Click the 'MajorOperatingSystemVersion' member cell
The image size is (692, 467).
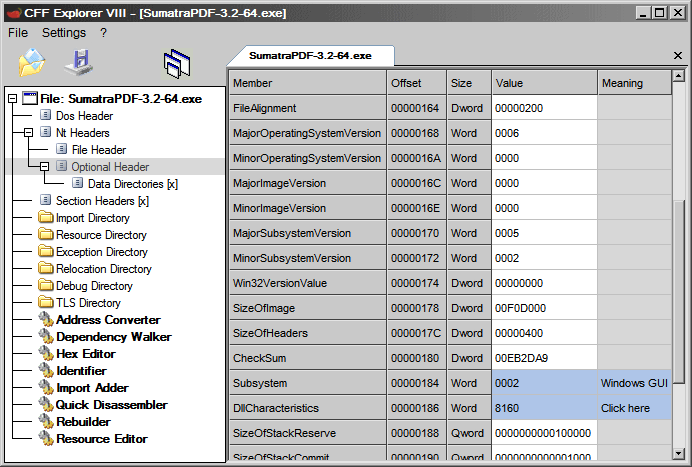(x=308, y=133)
